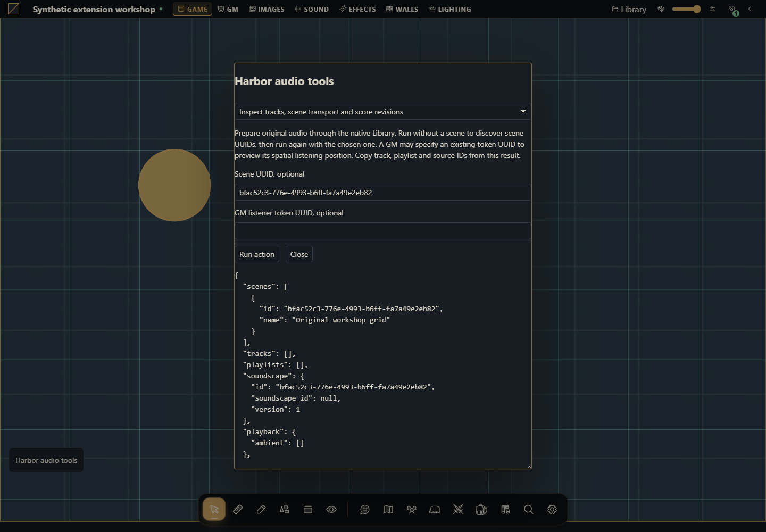766x532 pixels.
Task: Open the WALLS tab
Action: coord(403,9)
